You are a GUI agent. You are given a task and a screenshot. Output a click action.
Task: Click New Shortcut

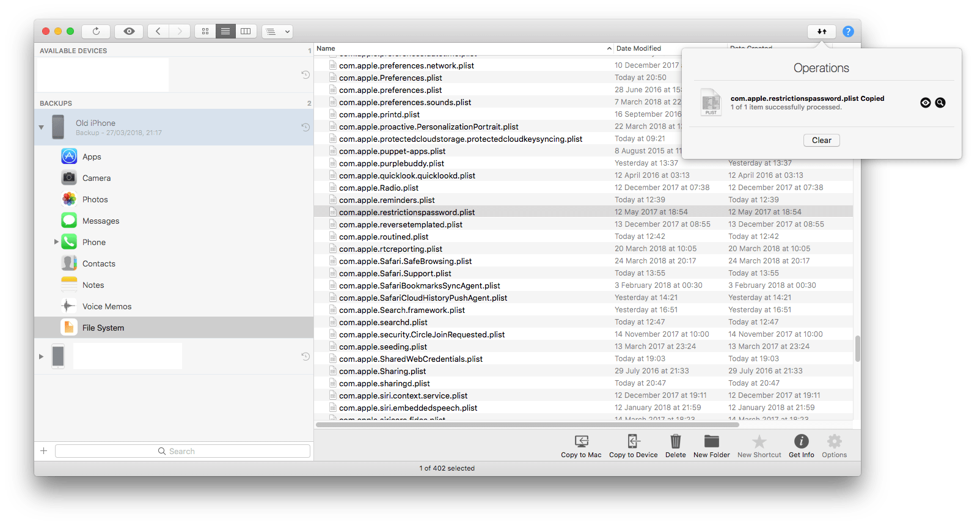(759, 446)
